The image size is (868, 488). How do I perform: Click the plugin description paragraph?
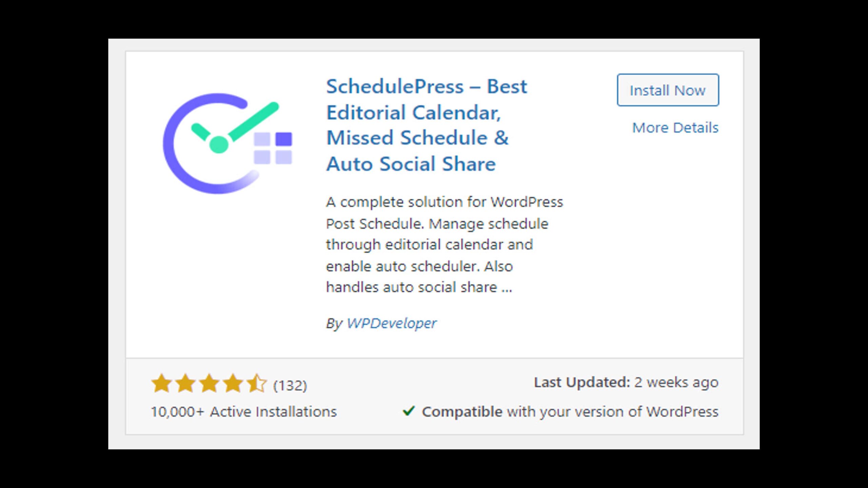pos(443,244)
